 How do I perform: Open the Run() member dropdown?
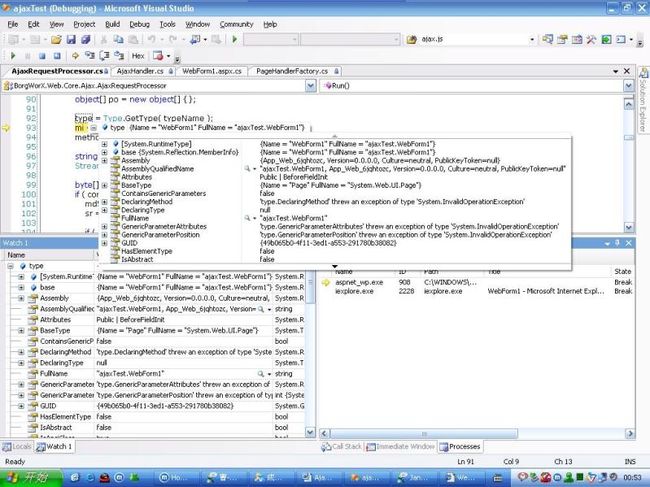(628, 86)
